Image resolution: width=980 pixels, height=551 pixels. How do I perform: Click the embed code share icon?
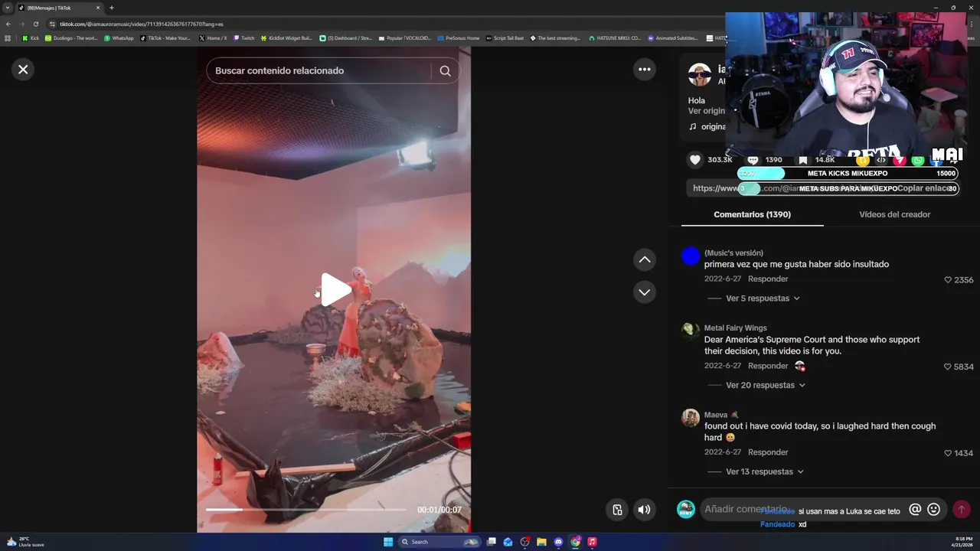(x=881, y=160)
